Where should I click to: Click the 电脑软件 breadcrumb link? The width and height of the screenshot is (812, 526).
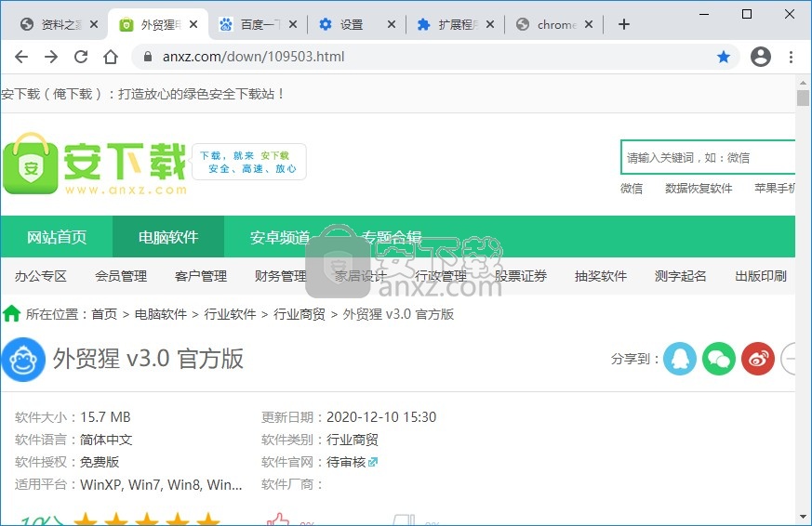point(161,314)
